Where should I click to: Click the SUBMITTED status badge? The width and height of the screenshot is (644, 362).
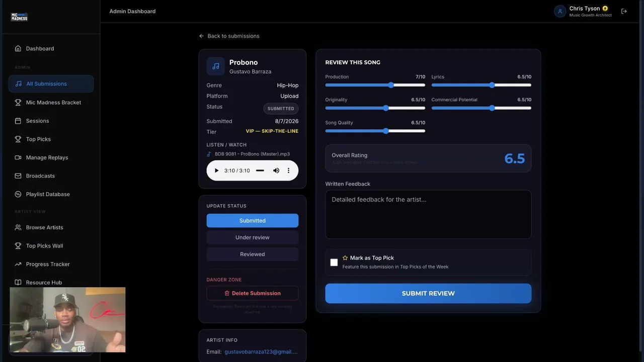click(x=281, y=109)
